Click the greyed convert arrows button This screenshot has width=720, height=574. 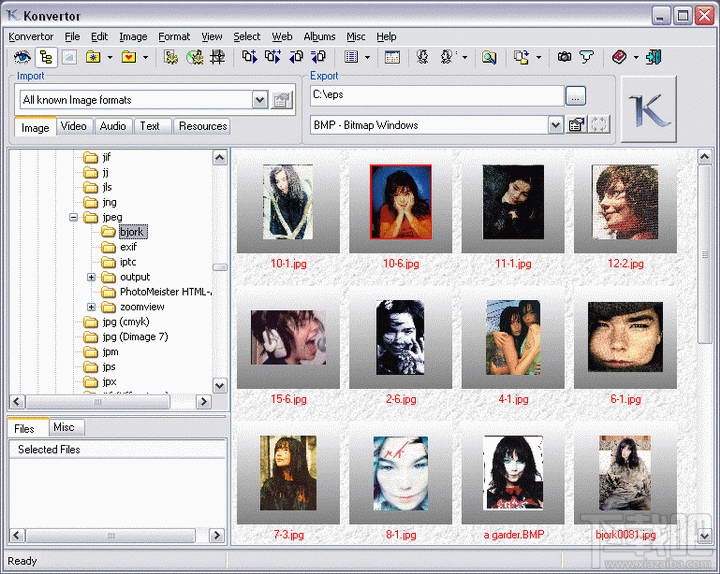pyautogui.click(x=599, y=125)
